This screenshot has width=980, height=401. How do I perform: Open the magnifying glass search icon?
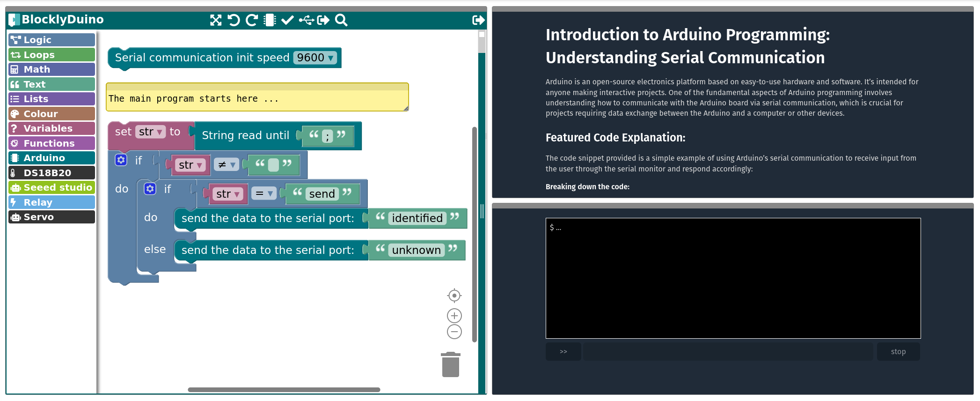point(341,20)
